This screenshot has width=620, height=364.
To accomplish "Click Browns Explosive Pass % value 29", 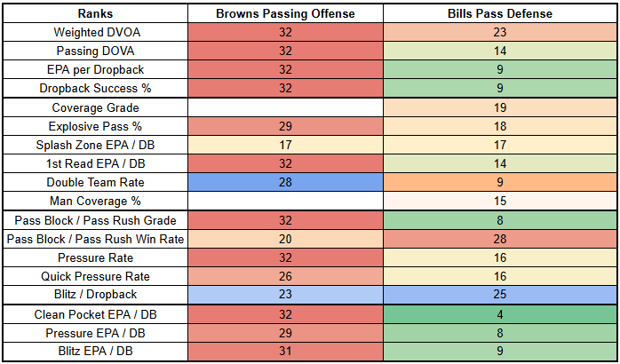I will click(286, 126).
